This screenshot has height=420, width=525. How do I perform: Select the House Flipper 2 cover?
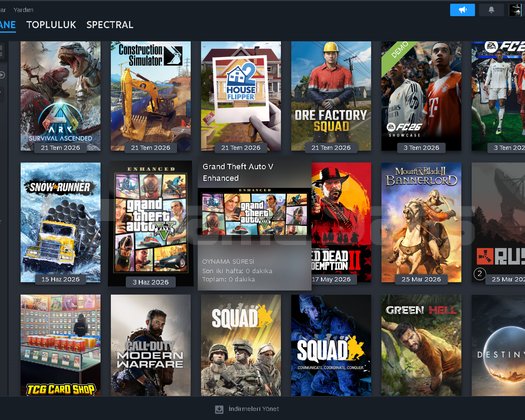(x=241, y=96)
